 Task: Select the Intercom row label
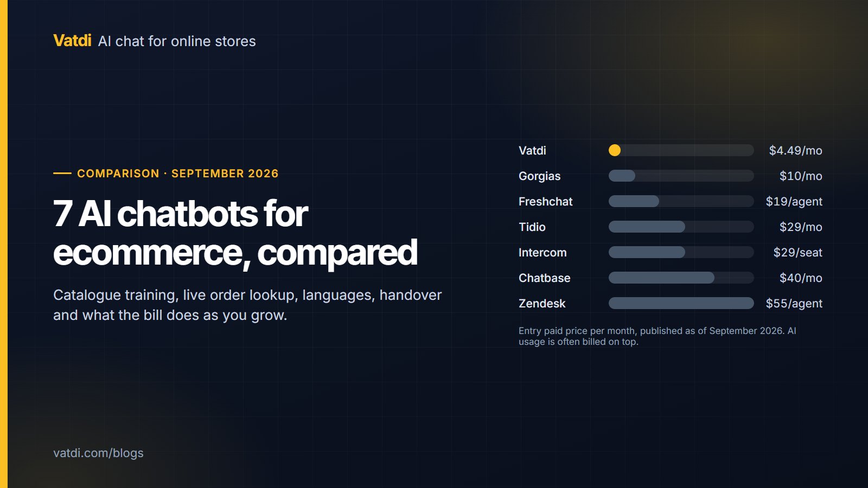pyautogui.click(x=542, y=253)
